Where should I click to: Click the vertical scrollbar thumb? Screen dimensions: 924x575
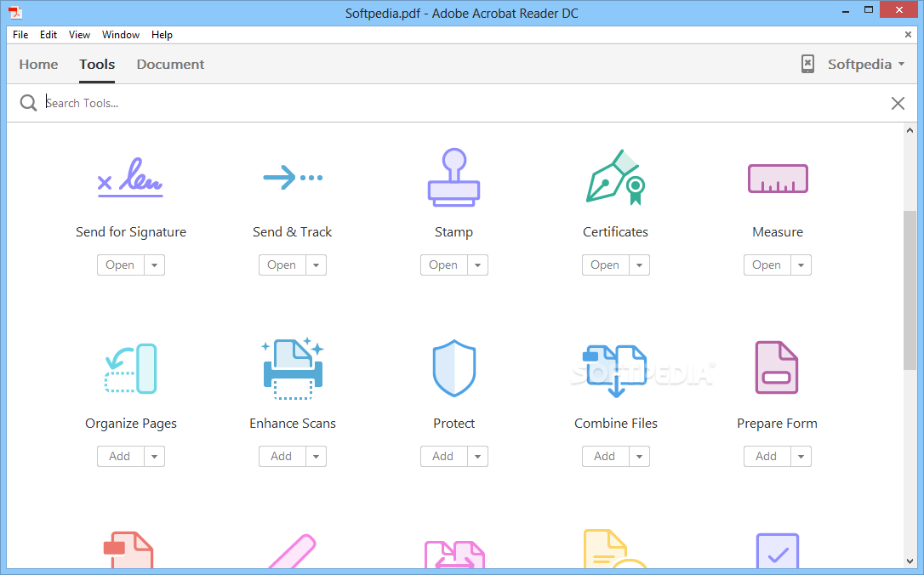point(910,290)
